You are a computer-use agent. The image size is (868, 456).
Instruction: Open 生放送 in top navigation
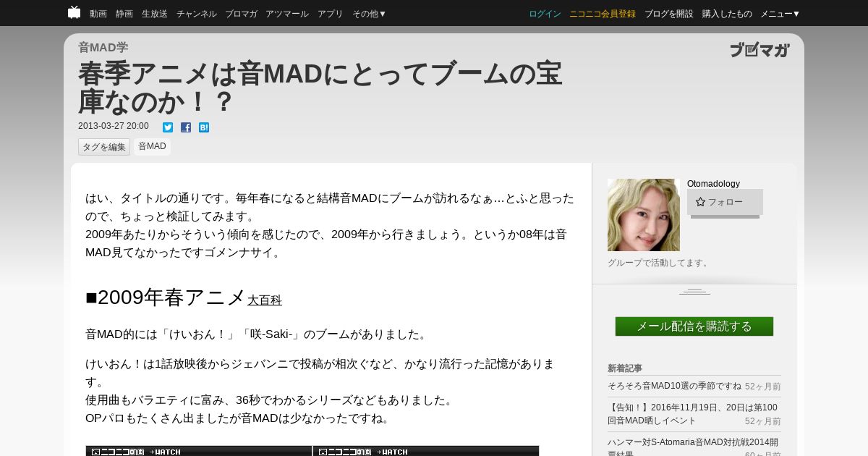(155, 14)
